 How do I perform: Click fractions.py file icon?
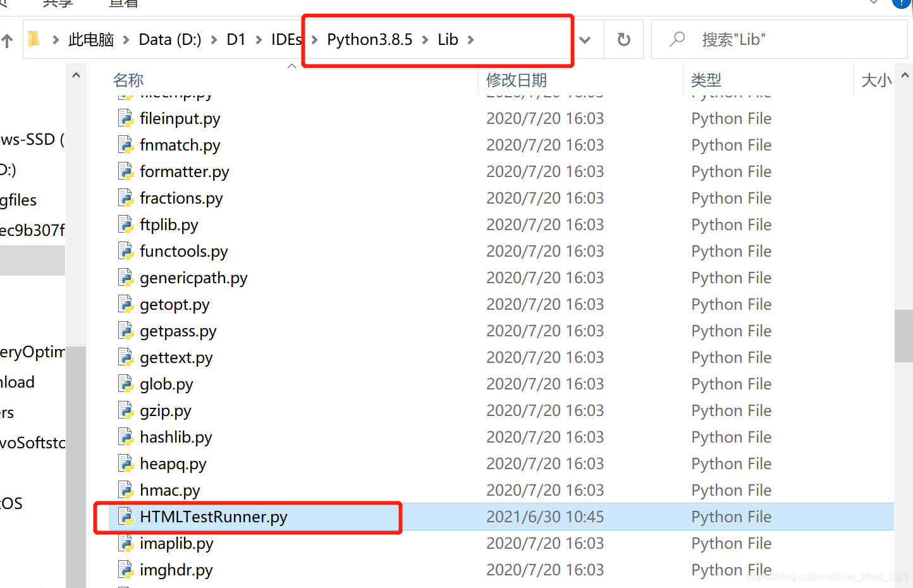click(126, 198)
